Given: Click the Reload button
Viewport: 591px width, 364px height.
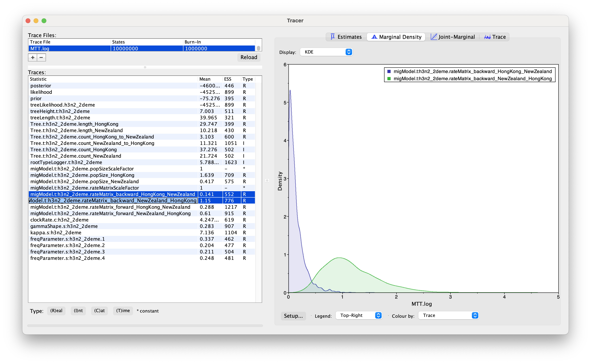Looking at the screenshot, I should (x=249, y=57).
